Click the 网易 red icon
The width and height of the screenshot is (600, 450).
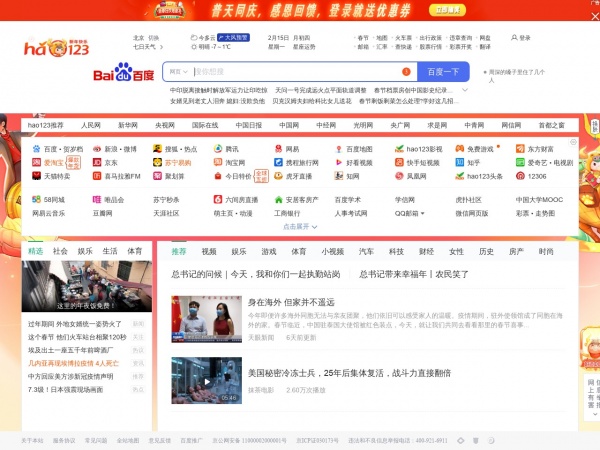point(278,149)
